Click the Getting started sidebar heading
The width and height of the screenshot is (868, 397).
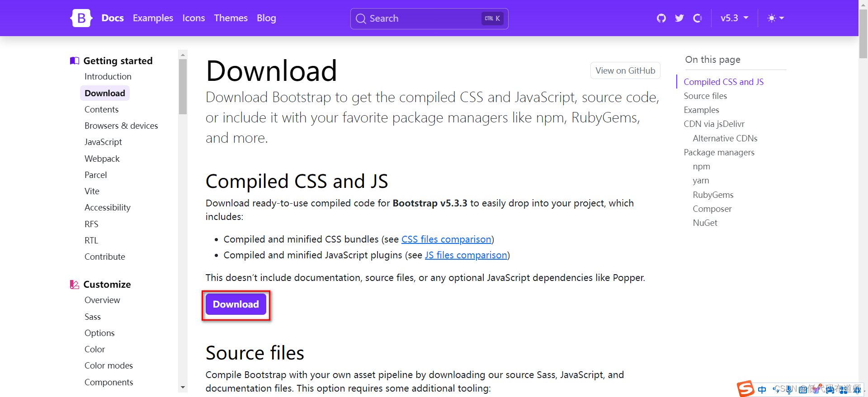pyautogui.click(x=118, y=61)
